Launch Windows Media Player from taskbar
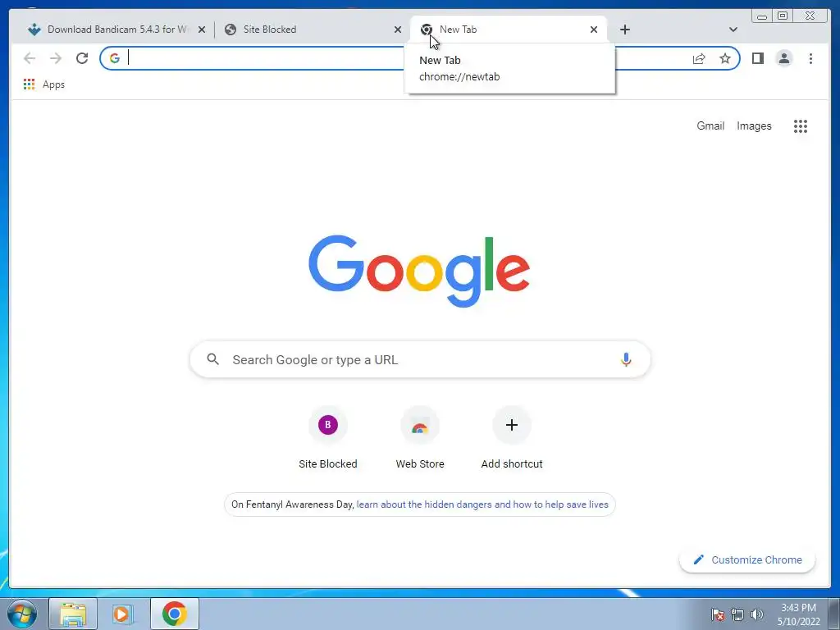 click(121, 614)
